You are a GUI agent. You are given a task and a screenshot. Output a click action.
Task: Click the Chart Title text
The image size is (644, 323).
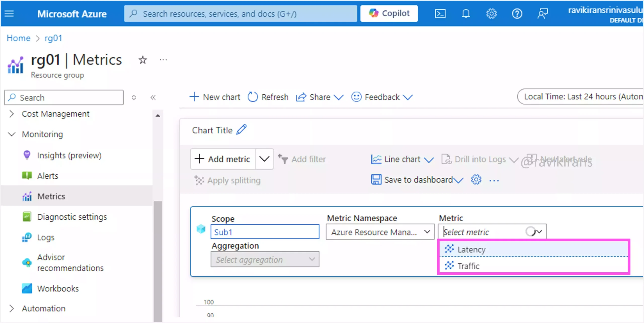[x=212, y=130]
